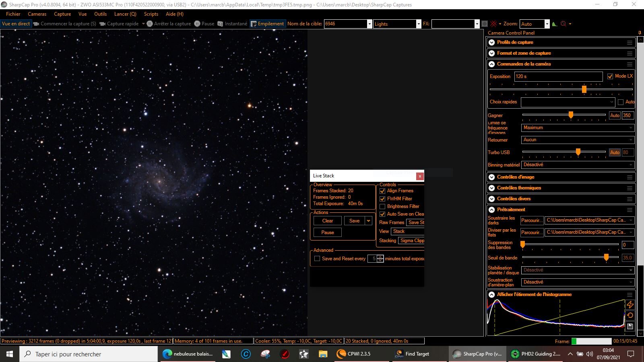Open PHD2 Guiding from the taskbar
The width and height of the screenshot is (644, 362).
(535, 354)
